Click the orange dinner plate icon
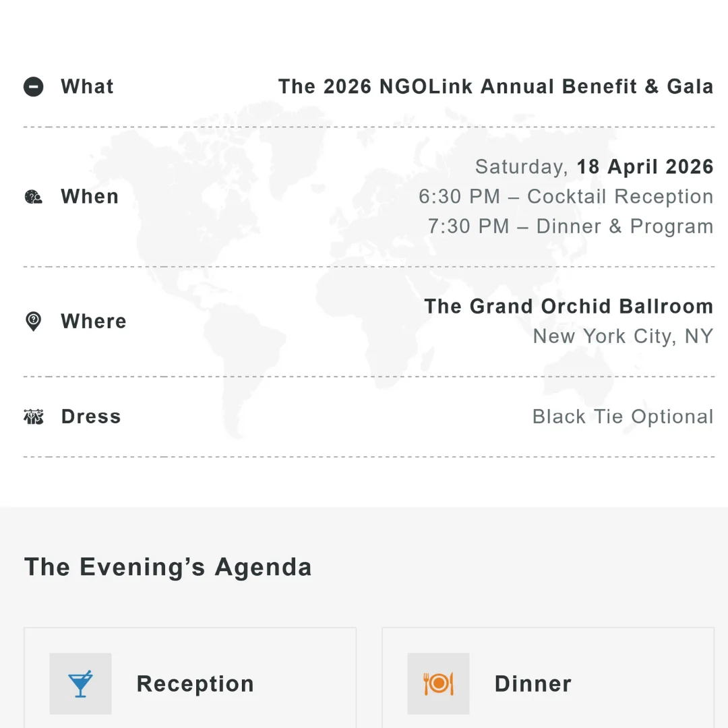Image resolution: width=728 pixels, height=728 pixels. [x=438, y=684]
